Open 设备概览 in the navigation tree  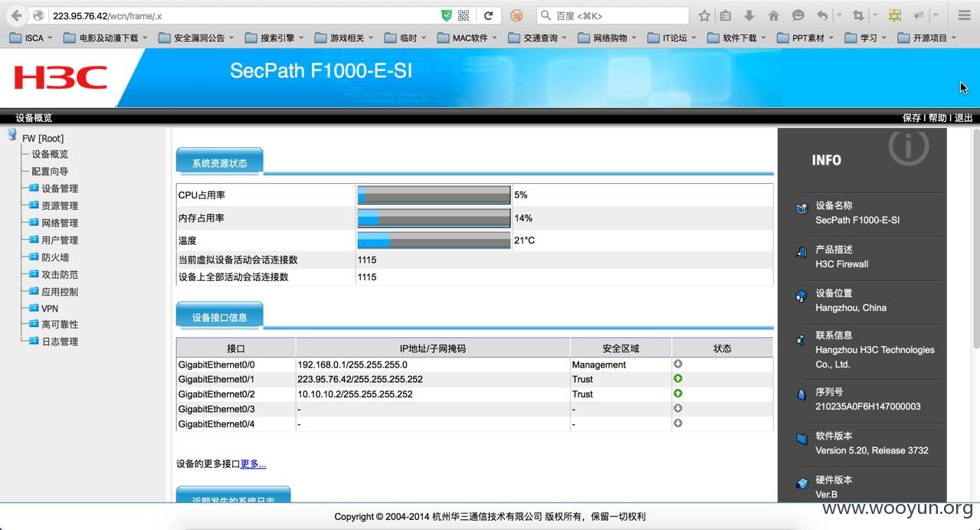point(50,154)
